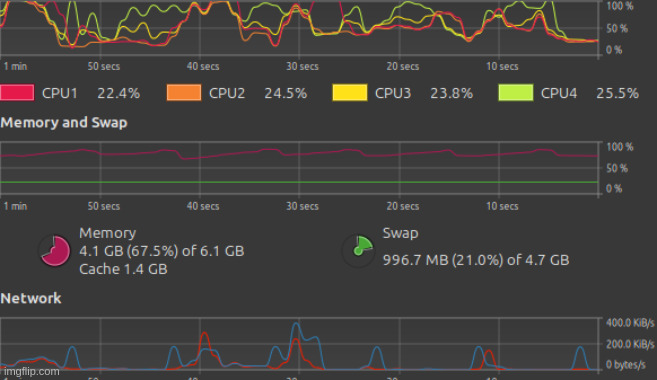
Task: Click the CPU2 24.5% usage label
Action: (x=285, y=93)
